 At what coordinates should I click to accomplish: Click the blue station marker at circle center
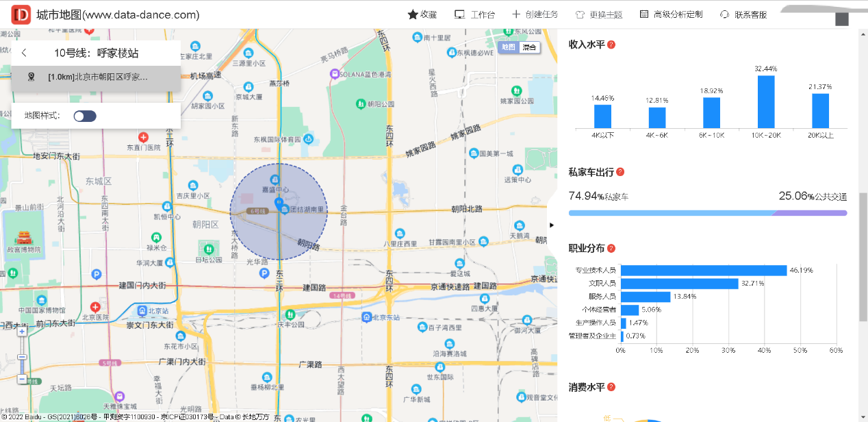coord(279,203)
